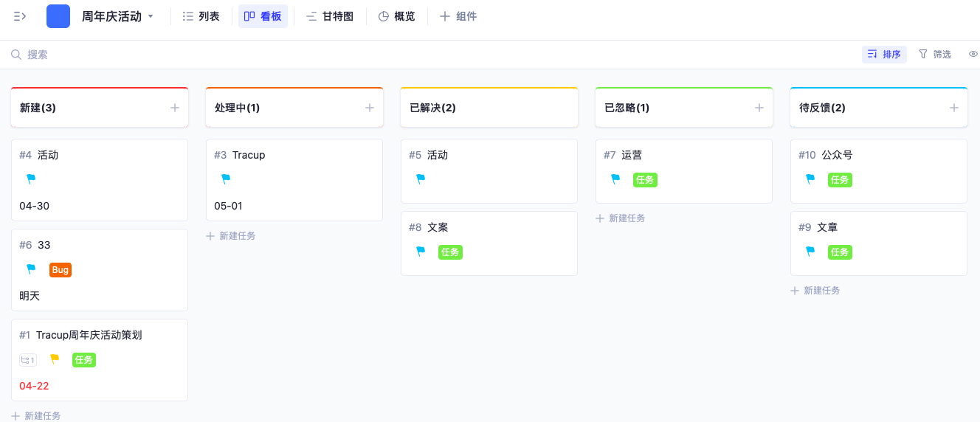Viewport: 980px width, 422px height.
Task: Click the 04-30 due date
Action: pos(35,206)
